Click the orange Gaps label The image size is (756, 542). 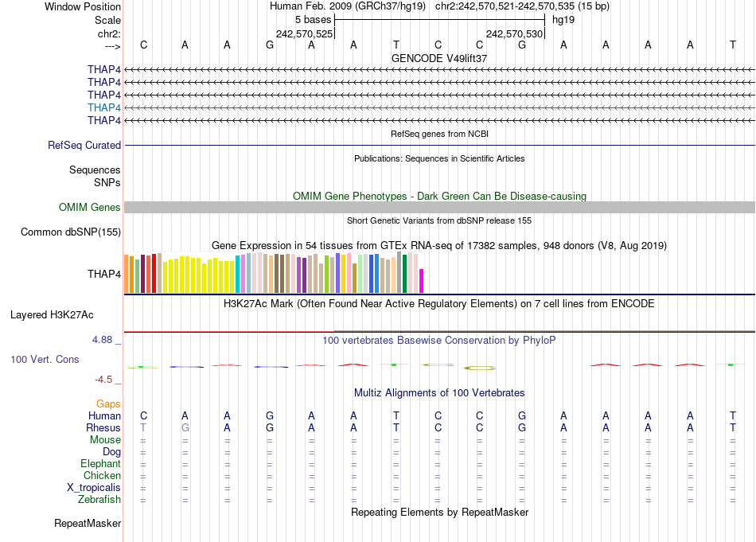[108, 404]
